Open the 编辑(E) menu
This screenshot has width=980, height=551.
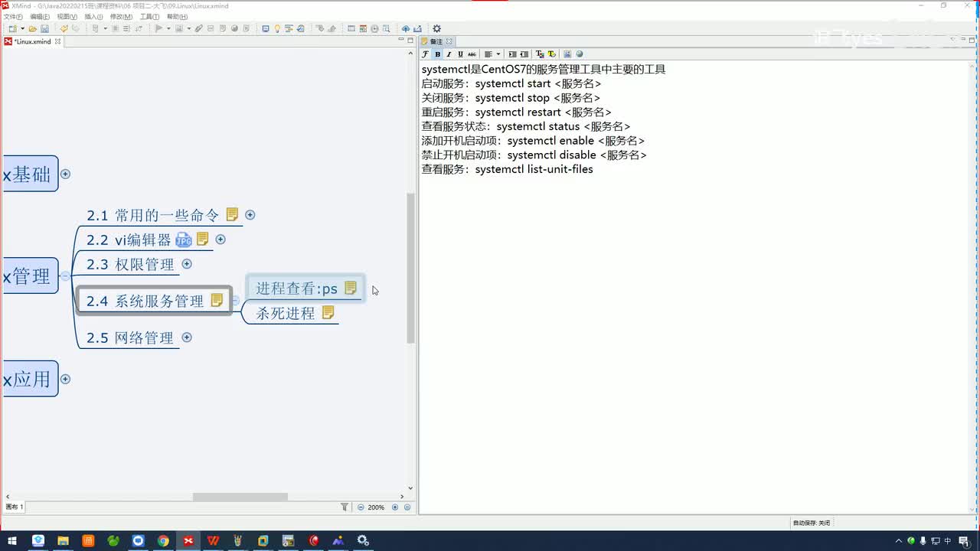coord(40,17)
